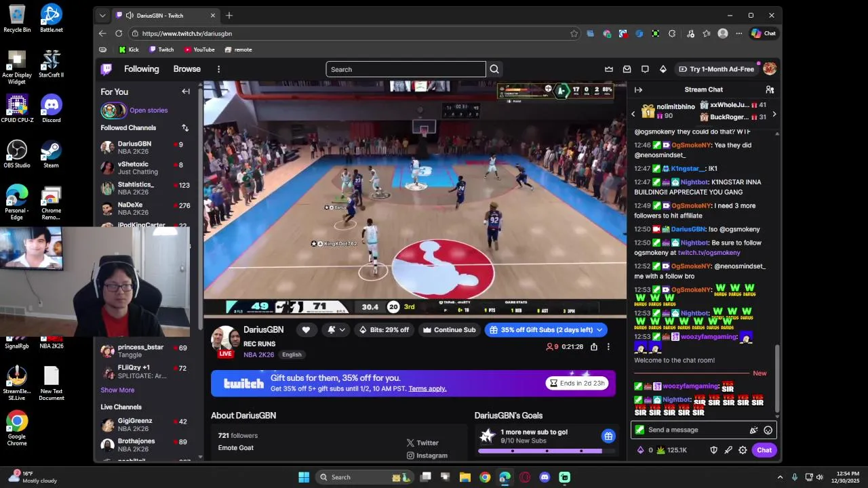Favorite this page with the star icon
Viewport: 868px width, 488px height.
tap(574, 33)
